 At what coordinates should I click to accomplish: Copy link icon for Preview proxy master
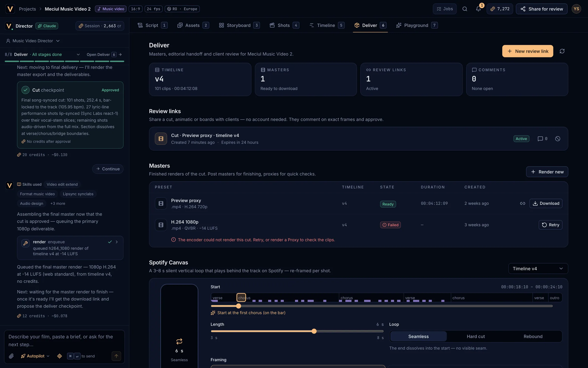[x=523, y=203]
